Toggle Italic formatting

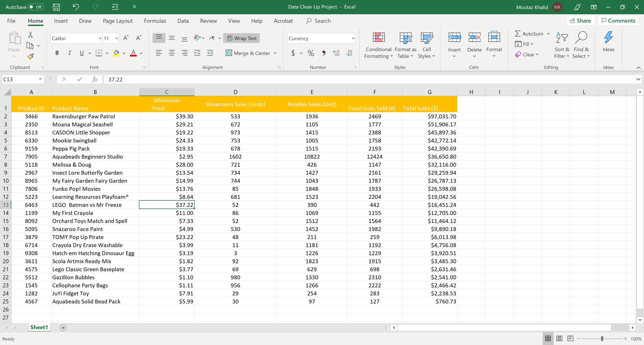pos(69,53)
